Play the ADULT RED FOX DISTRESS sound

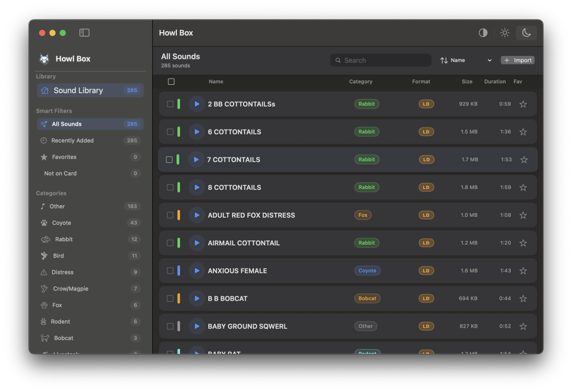point(197,215)
